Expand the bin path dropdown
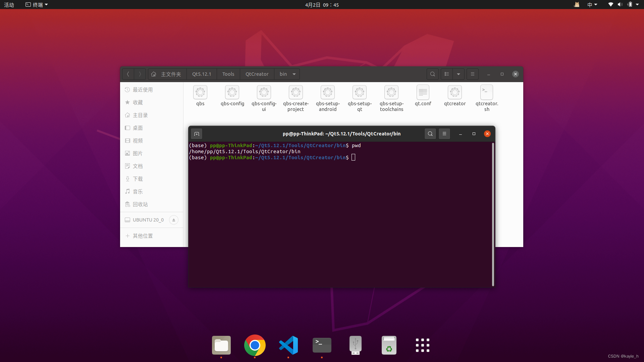Viewport: 644px width, 362px height. point(294,74)
